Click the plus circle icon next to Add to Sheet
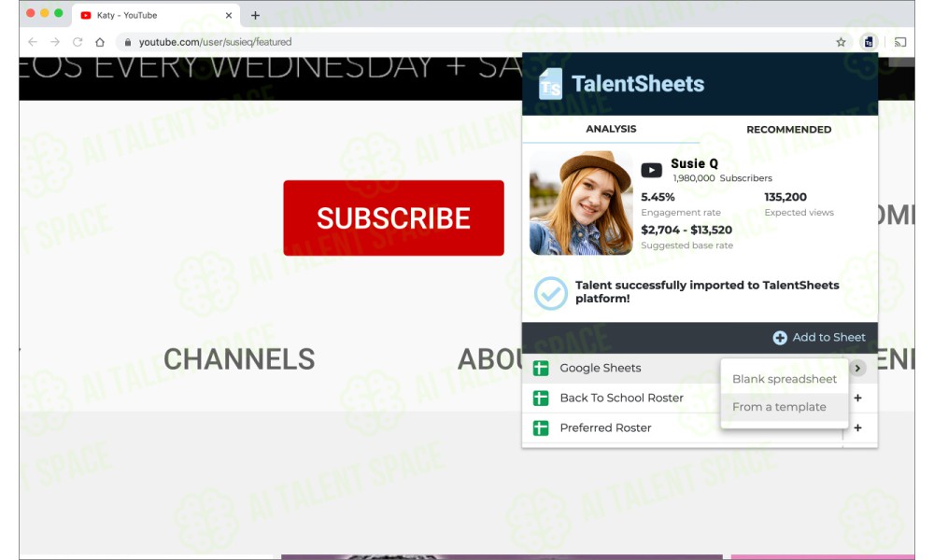 tap(780, 338)
